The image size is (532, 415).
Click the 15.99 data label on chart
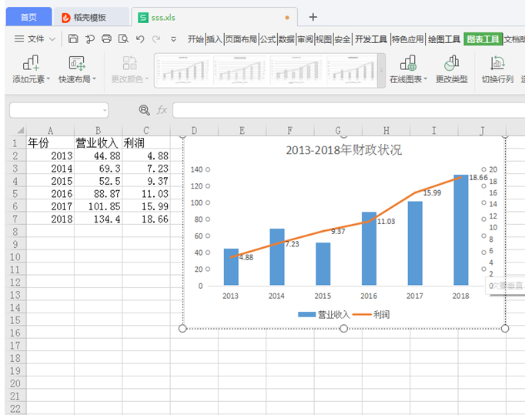point(432,193)
